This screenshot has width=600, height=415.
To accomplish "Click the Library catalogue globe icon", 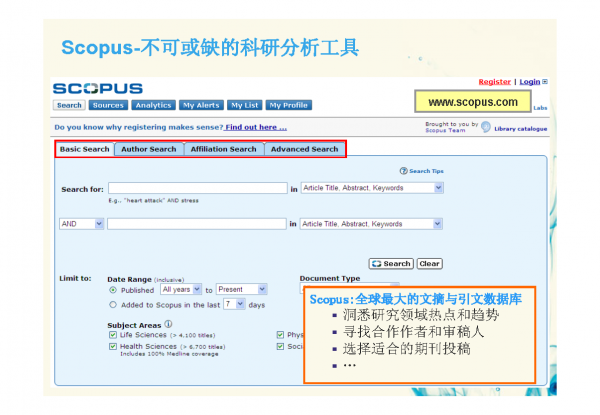I will pos(486,127).
